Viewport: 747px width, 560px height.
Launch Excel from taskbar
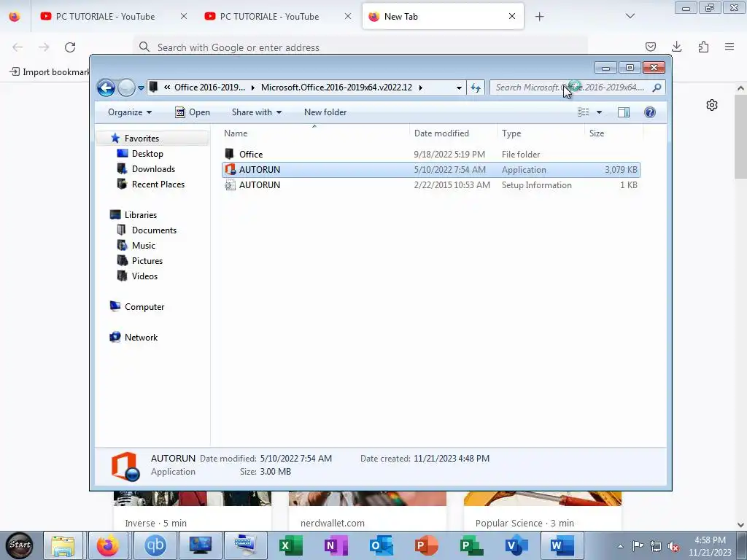(290, 545)
